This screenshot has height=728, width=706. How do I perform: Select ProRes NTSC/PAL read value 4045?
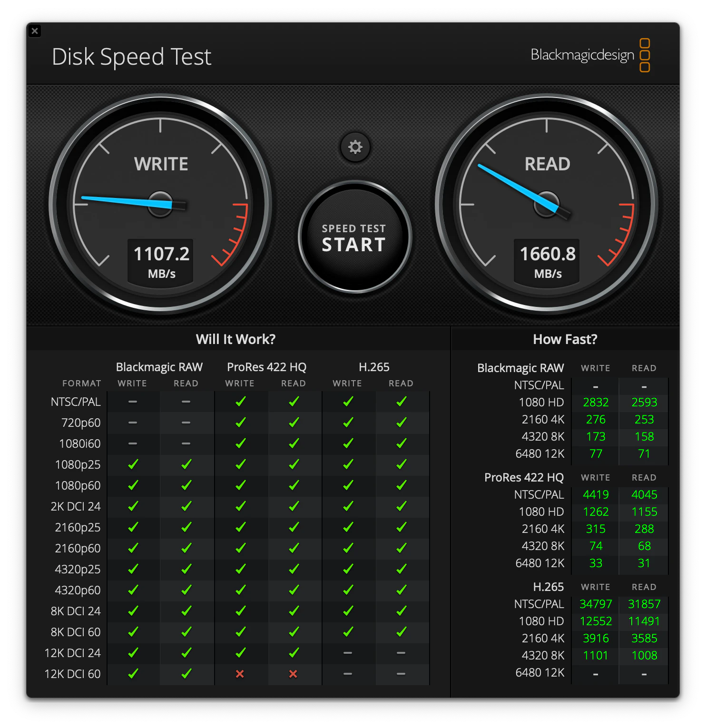point(644,495)
